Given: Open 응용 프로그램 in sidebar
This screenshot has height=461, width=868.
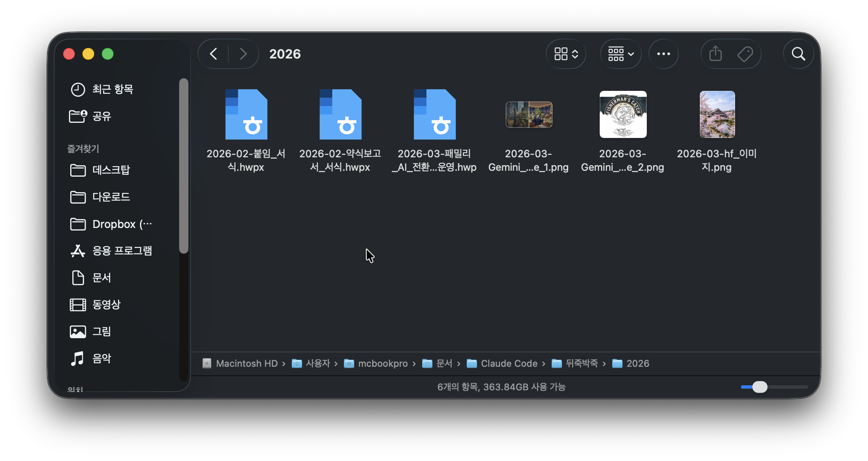Looking at the screenshot, I should pos(122,251).
